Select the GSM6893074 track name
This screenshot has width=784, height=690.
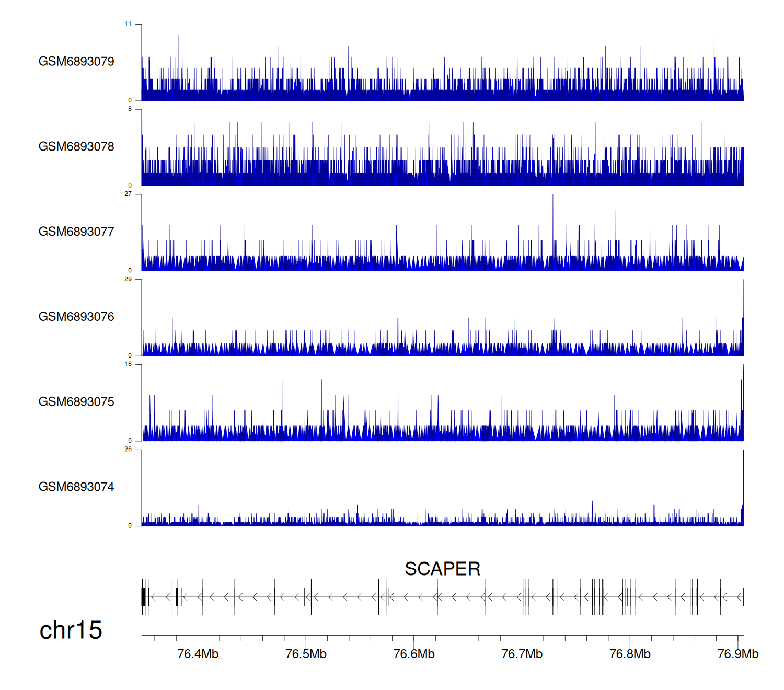[76, 487]
